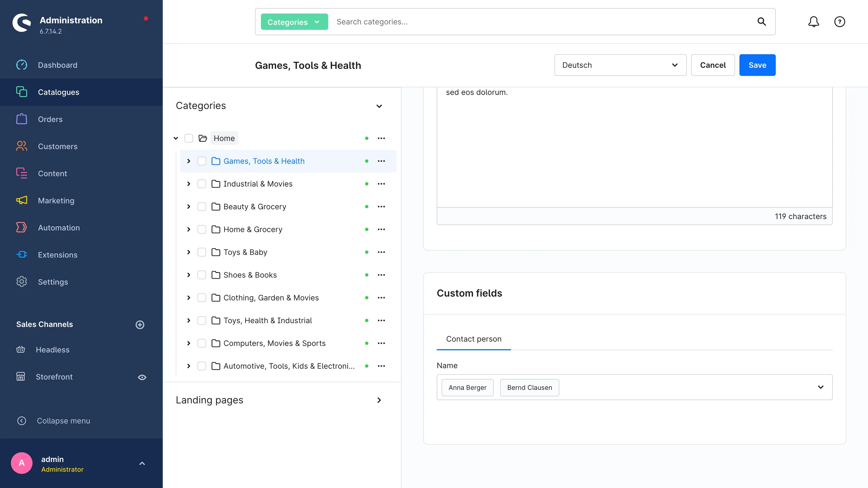The height and width of the screenshot is (488, 868).
Task: Open Marketing in the sidebar menu
Action: 56,200
